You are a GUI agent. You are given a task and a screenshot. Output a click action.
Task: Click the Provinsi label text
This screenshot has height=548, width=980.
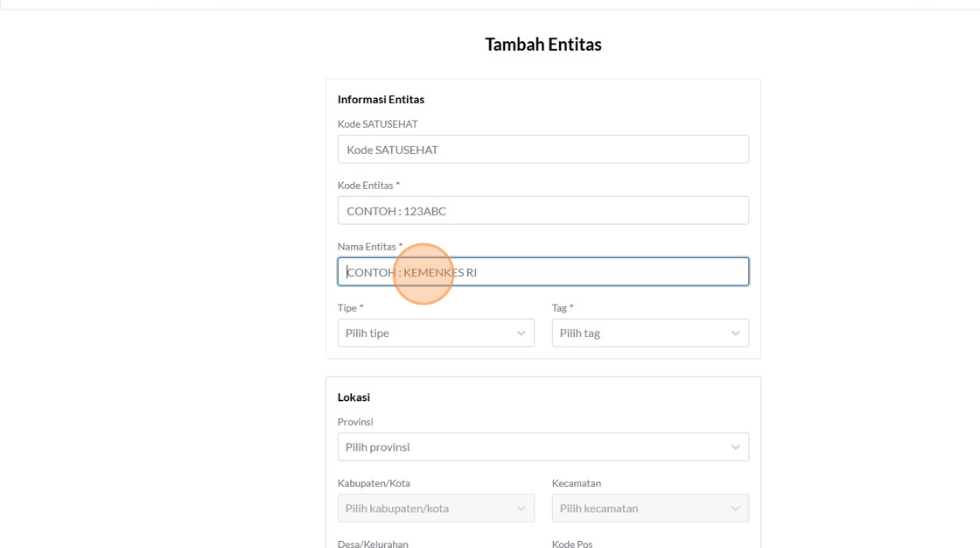click(355, 422)
